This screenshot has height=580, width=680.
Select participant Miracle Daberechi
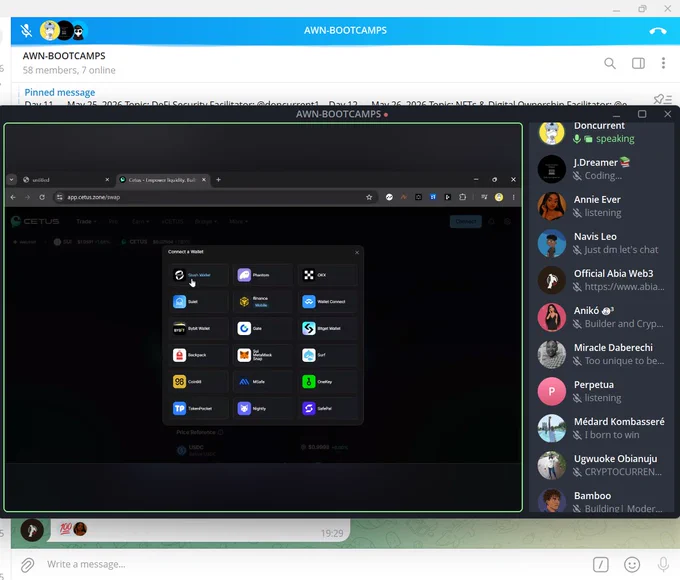pos(602,354)
